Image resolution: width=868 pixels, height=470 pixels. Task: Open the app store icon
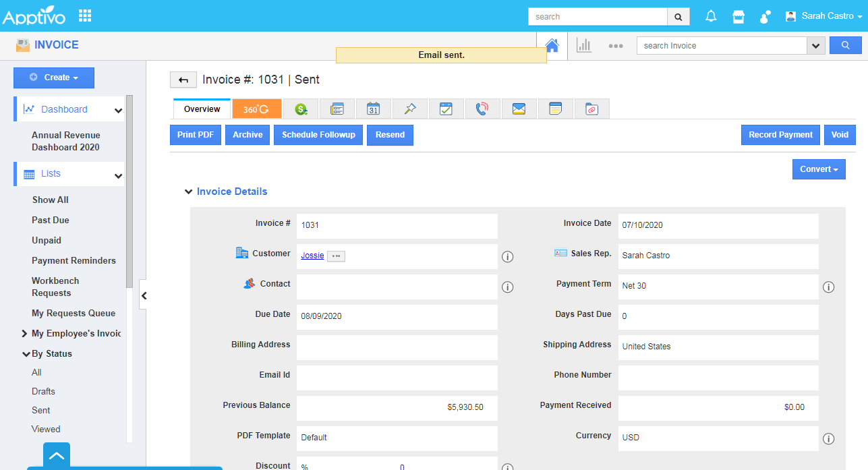(739, 16)
